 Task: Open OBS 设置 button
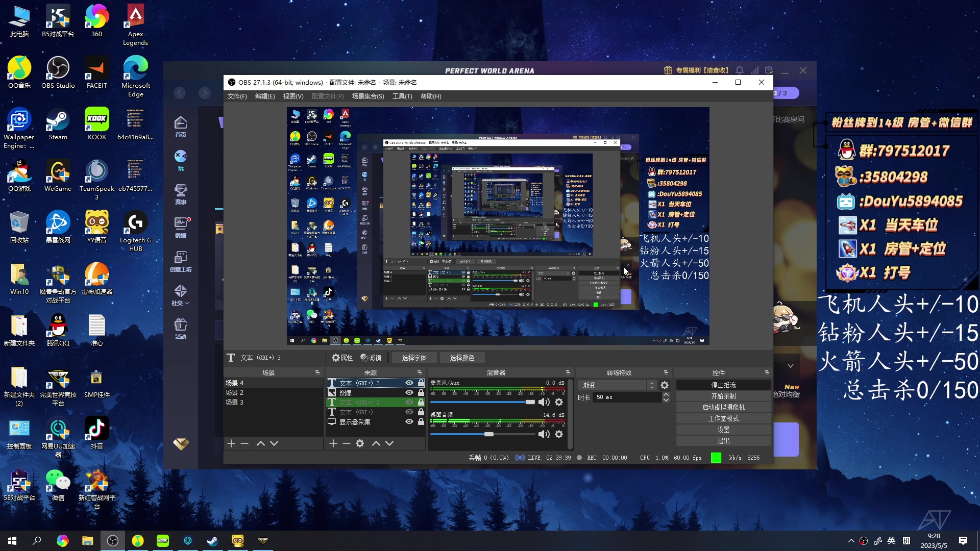[723, 430]
